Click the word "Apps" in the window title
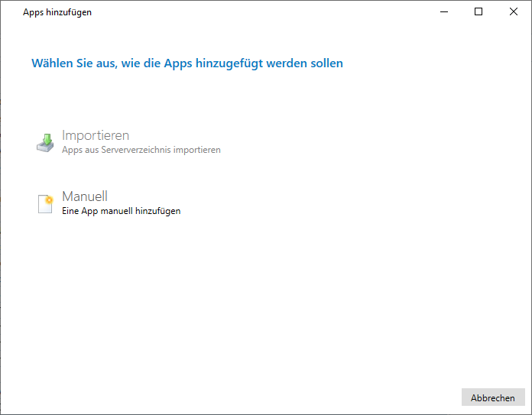The image size is (532, 415). pyautogui.click(x=34, y=12)
